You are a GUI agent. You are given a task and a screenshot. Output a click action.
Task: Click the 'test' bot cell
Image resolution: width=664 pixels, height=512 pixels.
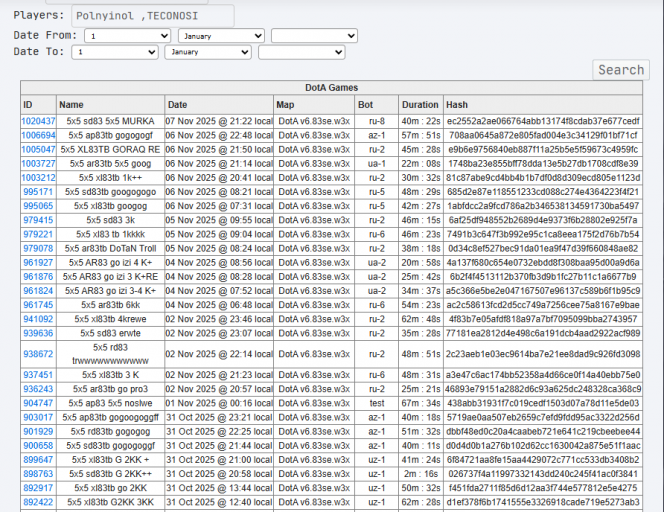[377, 403]
